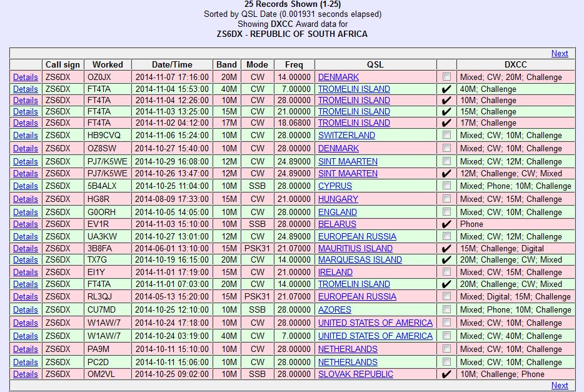The width and height of the screenshot is (584, 392).
Task: Open the DENMARK link in the OZ0JX row
Action: 338,77
